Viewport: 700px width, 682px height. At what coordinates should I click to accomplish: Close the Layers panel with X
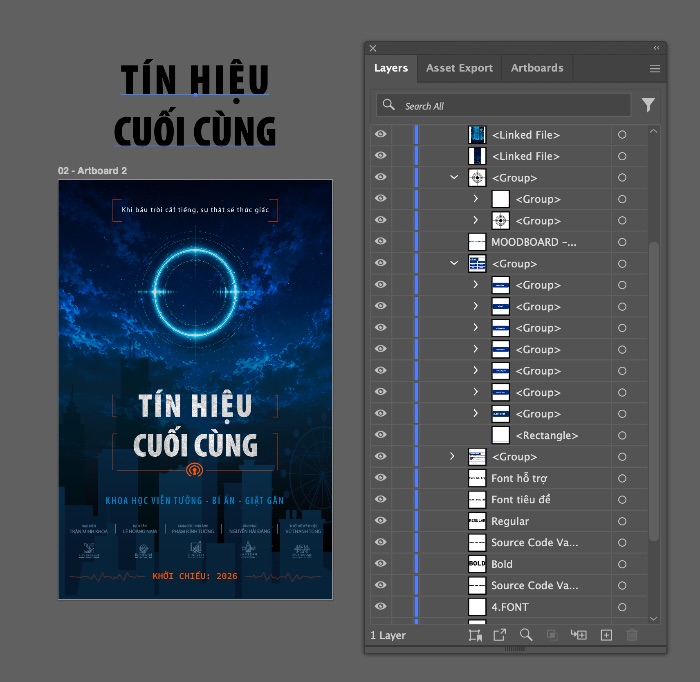click(373, 48)
